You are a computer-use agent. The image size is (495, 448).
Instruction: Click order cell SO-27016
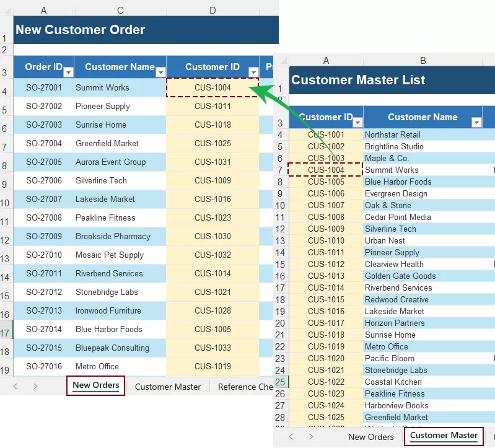44,366
